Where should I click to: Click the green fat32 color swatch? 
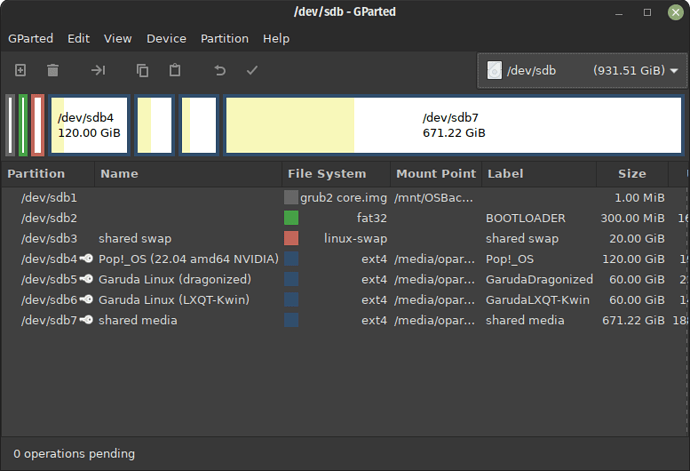point(291,217)
